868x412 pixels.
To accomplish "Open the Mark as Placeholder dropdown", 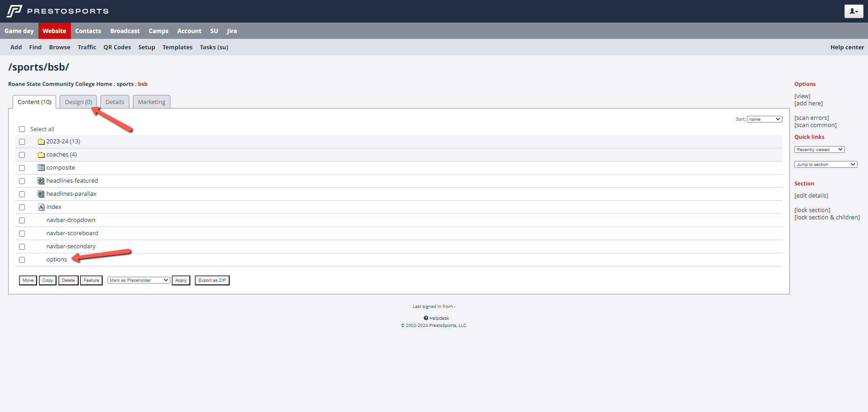I will [139, 280].
